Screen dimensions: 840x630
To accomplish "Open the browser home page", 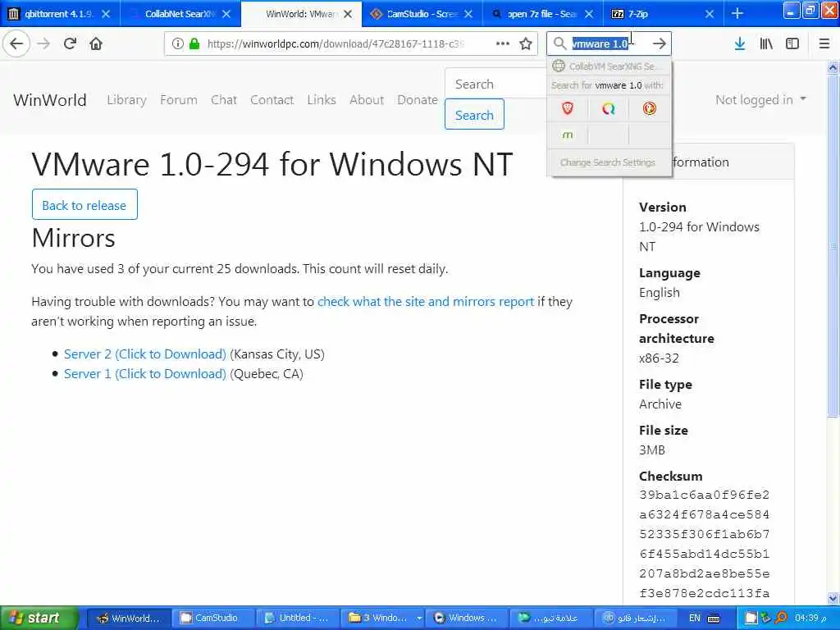I will (x=96, y=43).
